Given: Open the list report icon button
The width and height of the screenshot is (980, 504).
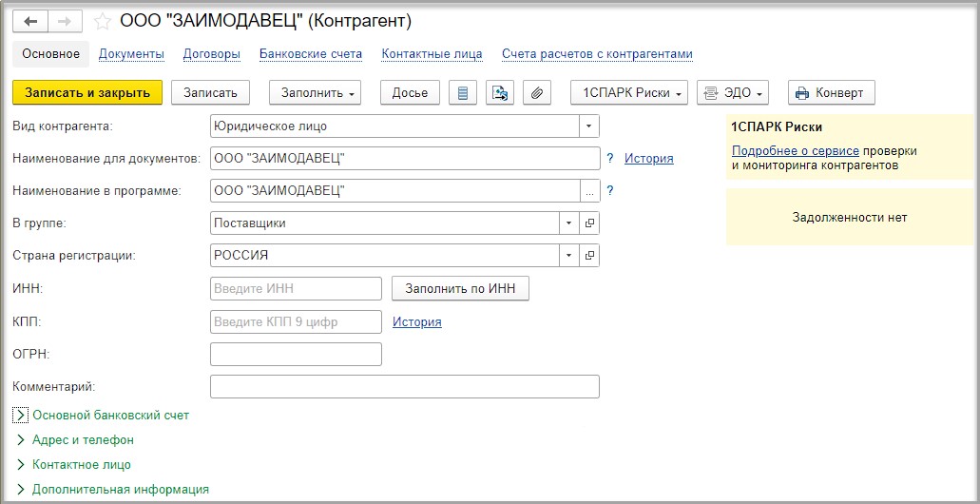Looking at the screenshot, I should tap(463, 93).
